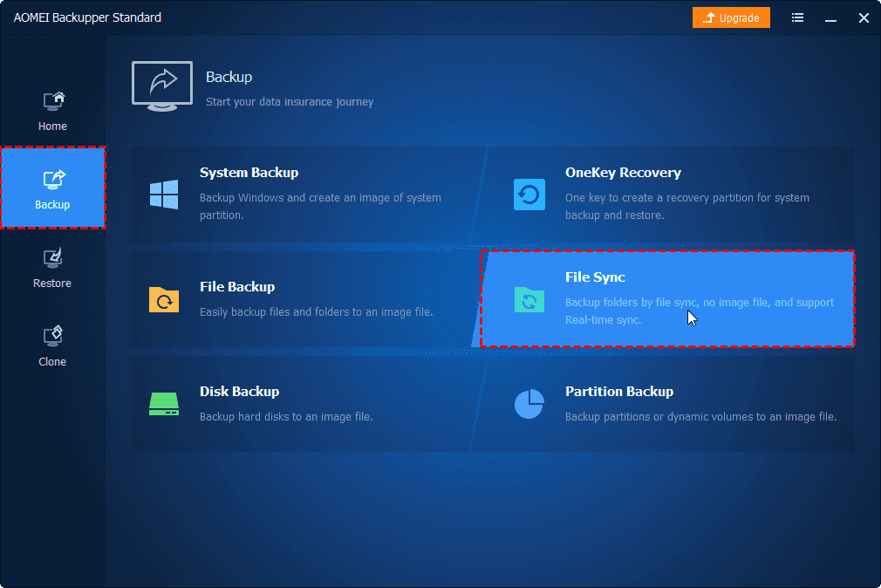Click the Backup page heading text
The image size is (881, 588).
[229, 77]
